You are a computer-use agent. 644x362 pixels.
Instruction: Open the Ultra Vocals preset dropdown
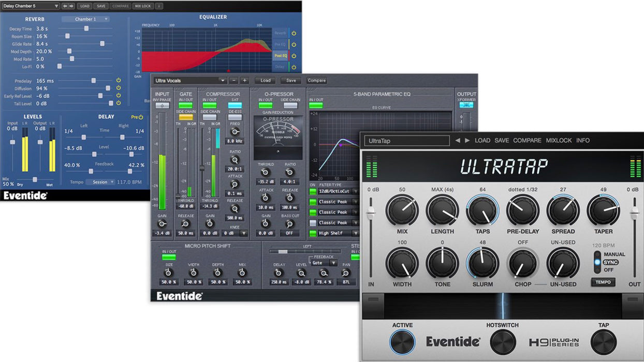click(x=190, y=81)
